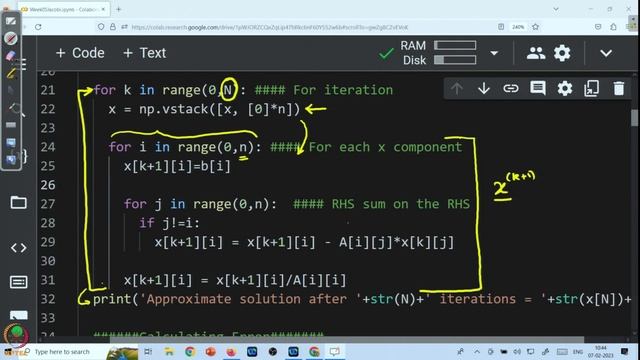Open the Share people icon
640x360 pixels.
(x=536, y=53)
